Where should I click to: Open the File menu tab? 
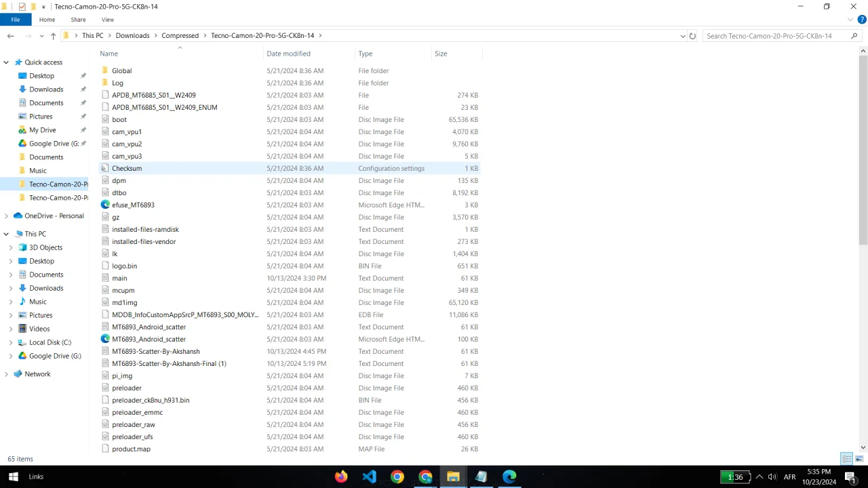click(15, 20)
